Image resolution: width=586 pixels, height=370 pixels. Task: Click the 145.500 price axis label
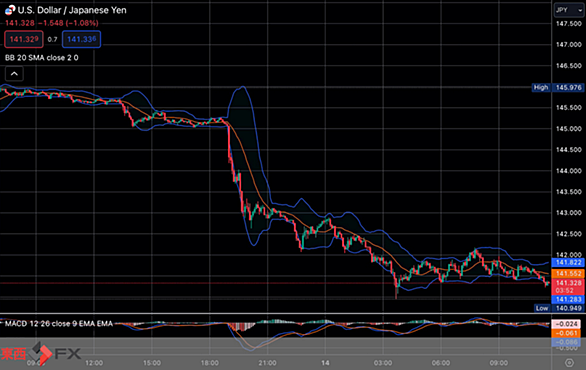click(569, 108)
